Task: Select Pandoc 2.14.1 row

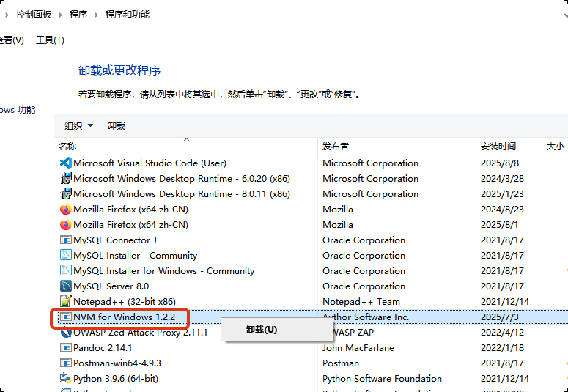Action: pyautogui.click(x=103, y=348)
